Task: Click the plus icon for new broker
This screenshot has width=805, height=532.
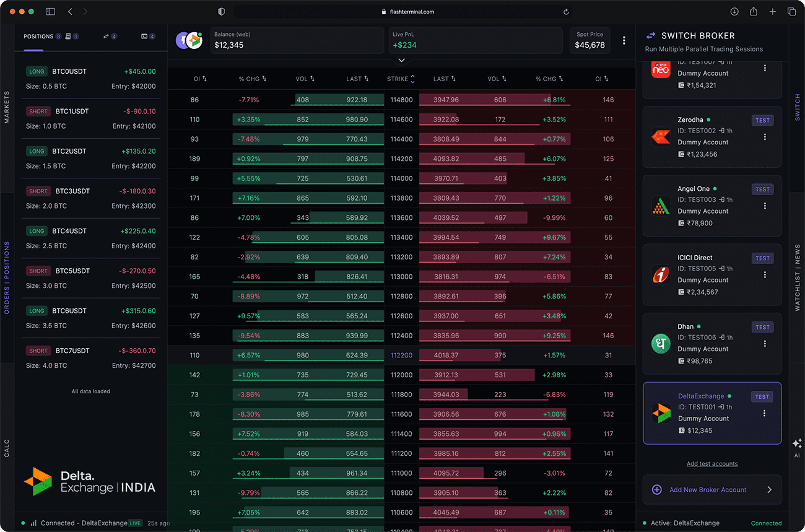Action: click(x=657, y=490)
